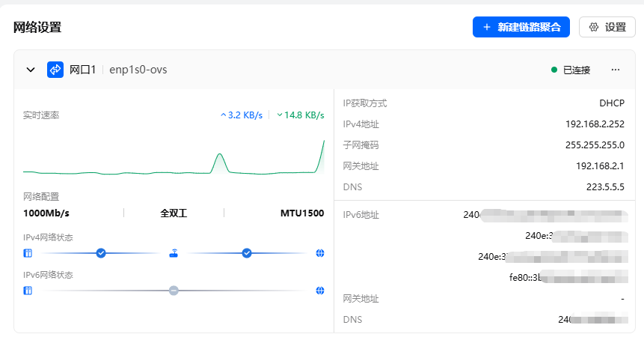Open the 设置 button
This screenshot has height=340, width=644.
tap(607, 27)
